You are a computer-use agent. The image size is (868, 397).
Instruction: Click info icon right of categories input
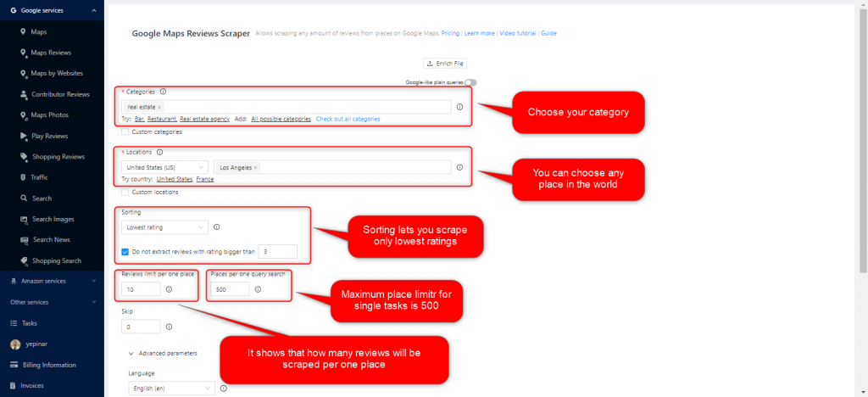[459, 107]
